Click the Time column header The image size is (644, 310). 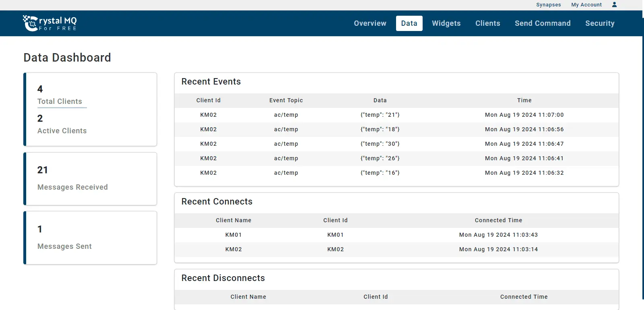(524, 100)
